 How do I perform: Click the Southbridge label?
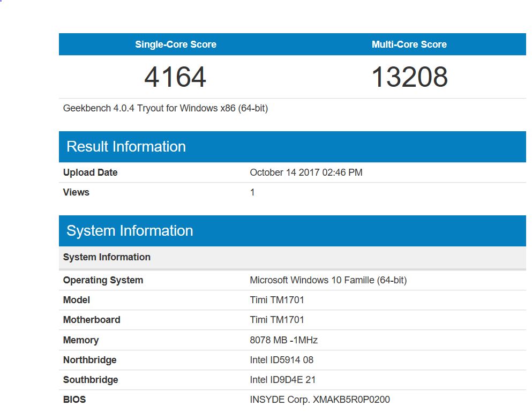coord(91,380)
